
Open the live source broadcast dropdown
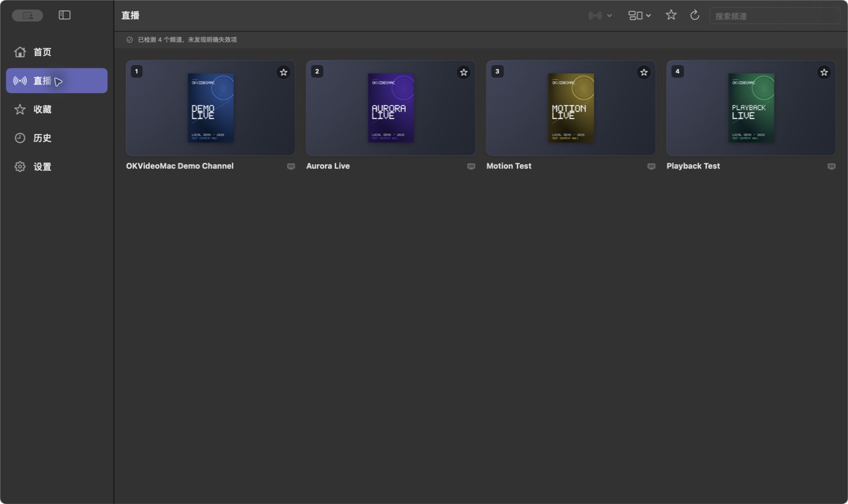[x=600, y=15]
